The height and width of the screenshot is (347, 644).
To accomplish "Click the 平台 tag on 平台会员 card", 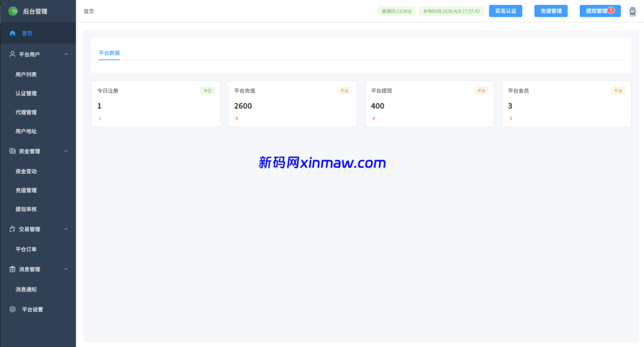I will click(x=618, y=91).
